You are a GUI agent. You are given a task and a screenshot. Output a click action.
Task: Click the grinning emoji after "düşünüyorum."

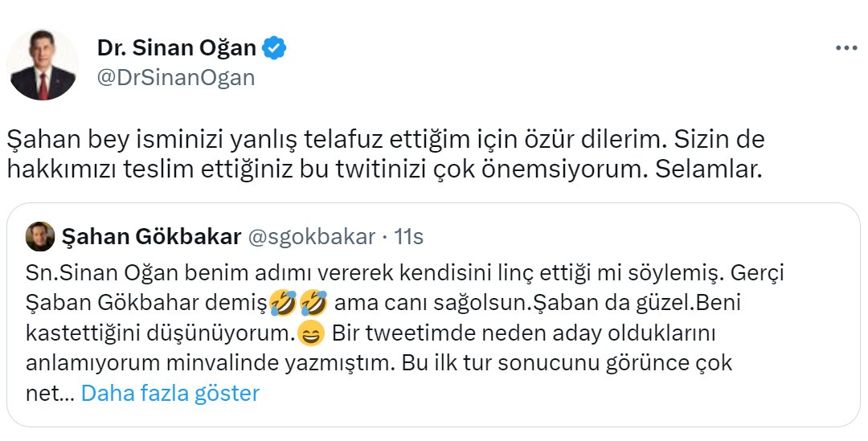[309, 333]
